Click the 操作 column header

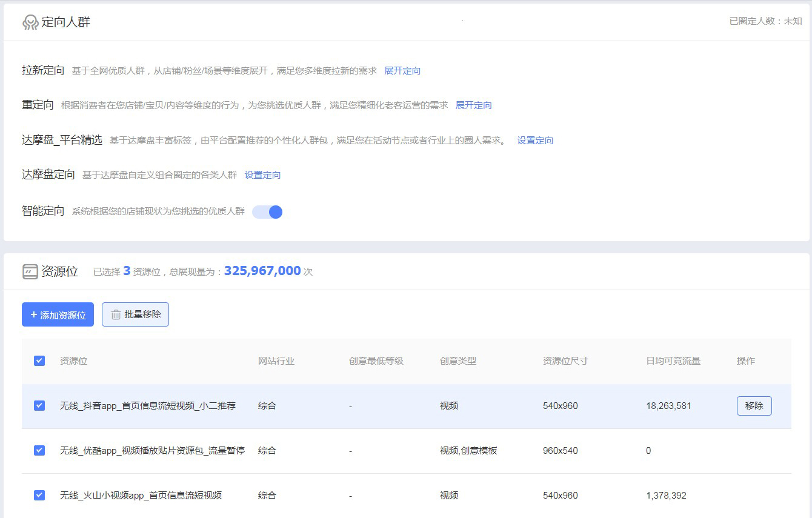(x=746, y=360)
